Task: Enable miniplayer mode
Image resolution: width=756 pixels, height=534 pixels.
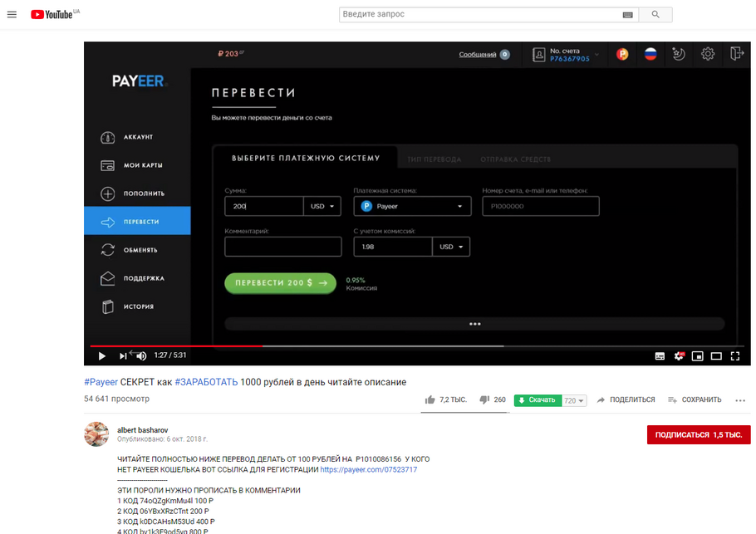Action: 697,356
